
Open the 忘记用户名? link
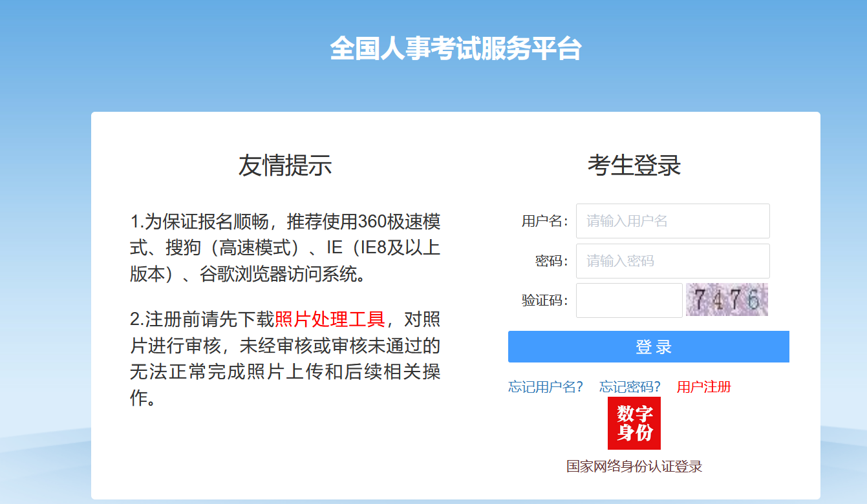(x=545, y=387)
